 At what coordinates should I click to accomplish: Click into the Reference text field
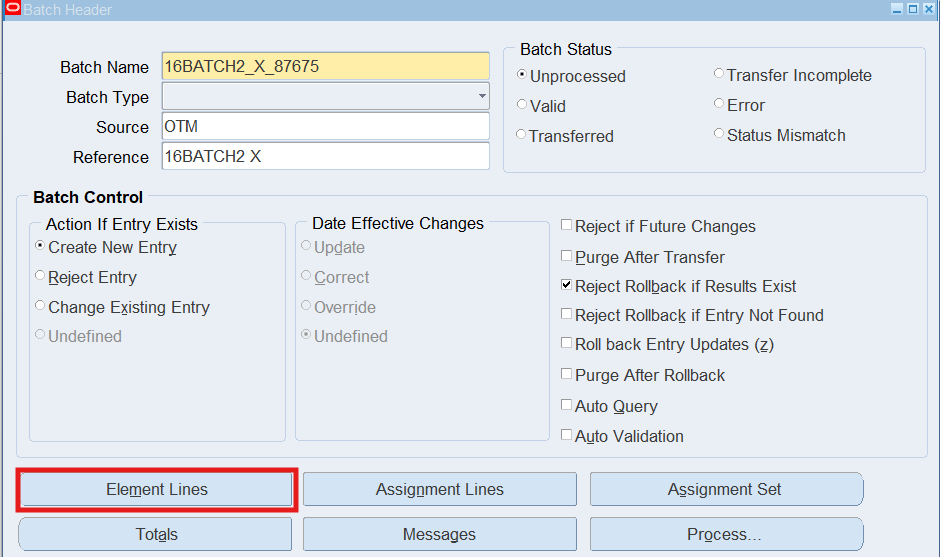pyautogui.click(x=325, y=157)
